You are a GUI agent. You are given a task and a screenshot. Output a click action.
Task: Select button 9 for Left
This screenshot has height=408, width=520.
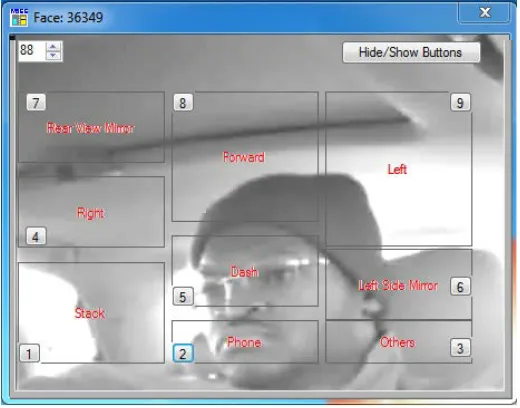click(460, 102)
